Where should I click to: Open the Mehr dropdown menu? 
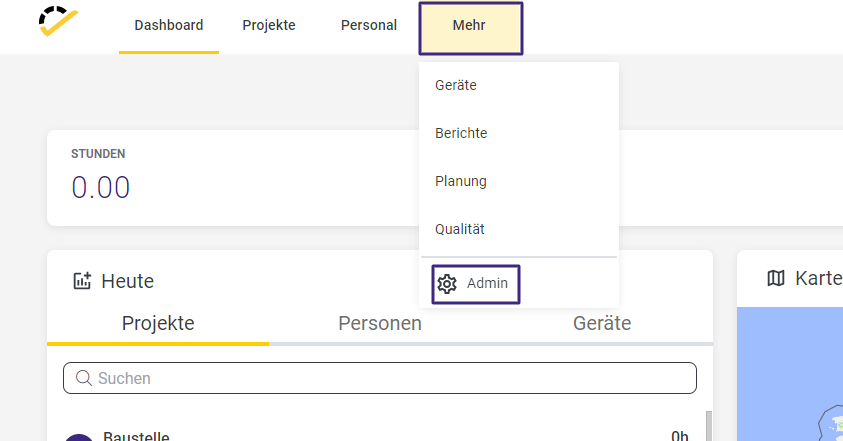click(x=470, y=28)
